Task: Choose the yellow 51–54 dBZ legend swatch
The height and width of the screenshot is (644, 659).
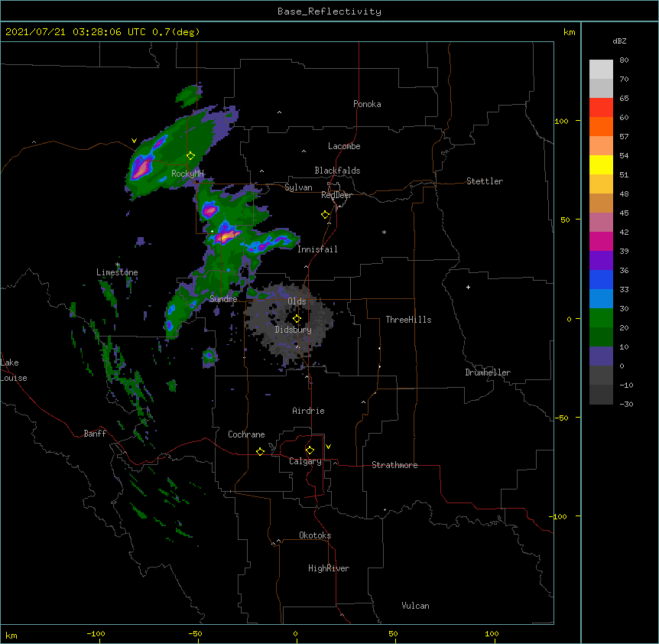Action: pos(601,164)
